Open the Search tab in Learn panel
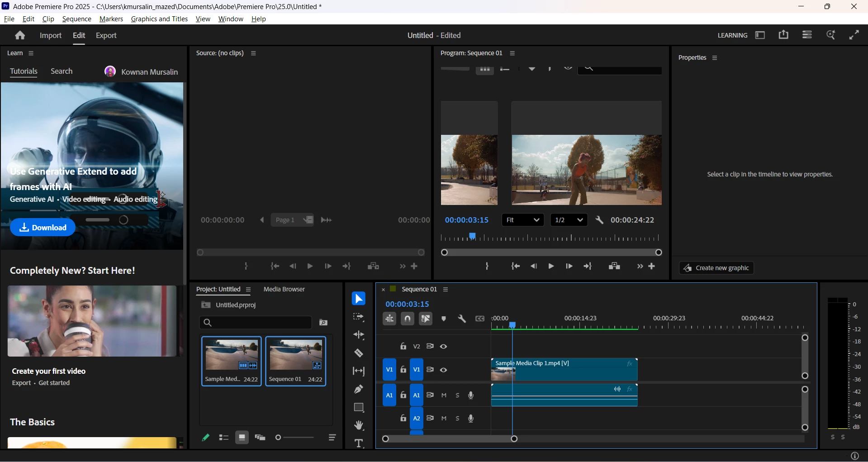 [x=62, y=71]
